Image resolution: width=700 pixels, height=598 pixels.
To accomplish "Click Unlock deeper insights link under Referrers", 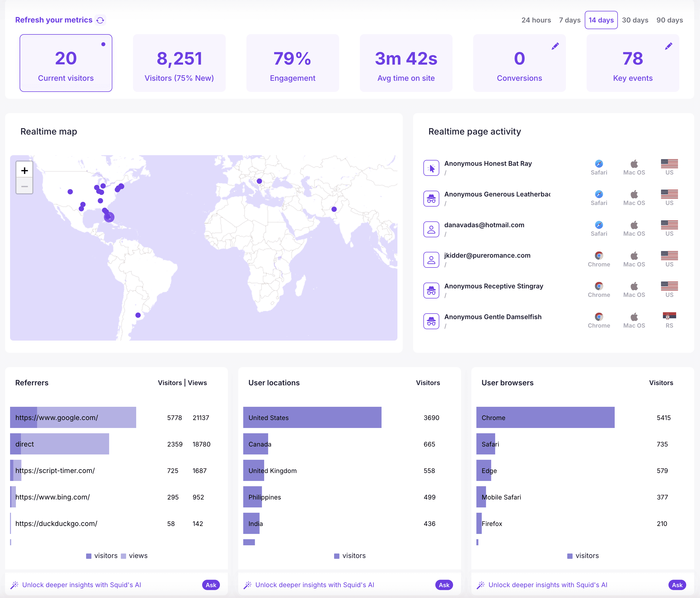I will [x=81, y=585].
